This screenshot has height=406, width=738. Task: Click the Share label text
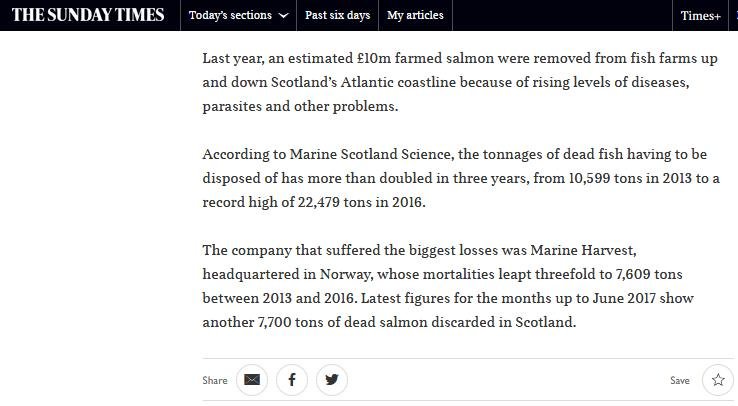coord(215,381)
